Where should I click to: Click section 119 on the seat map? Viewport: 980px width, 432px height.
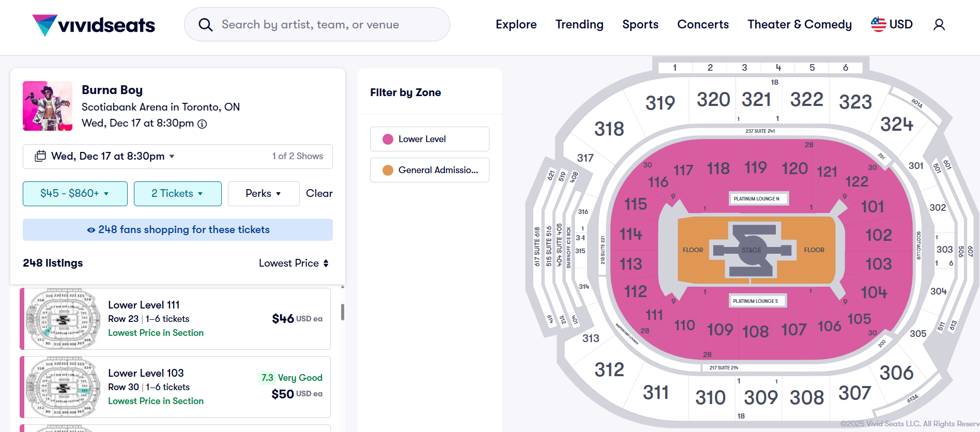point(756,167)
